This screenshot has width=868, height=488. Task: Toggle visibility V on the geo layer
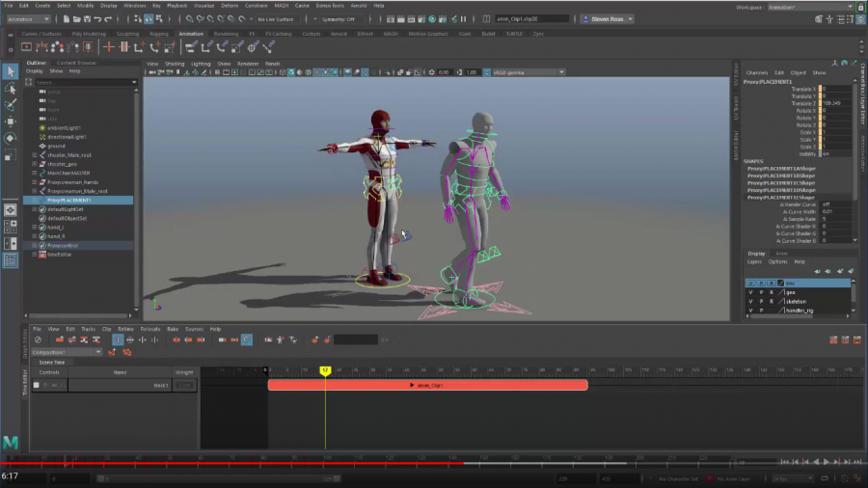click(x=751, y=292)
